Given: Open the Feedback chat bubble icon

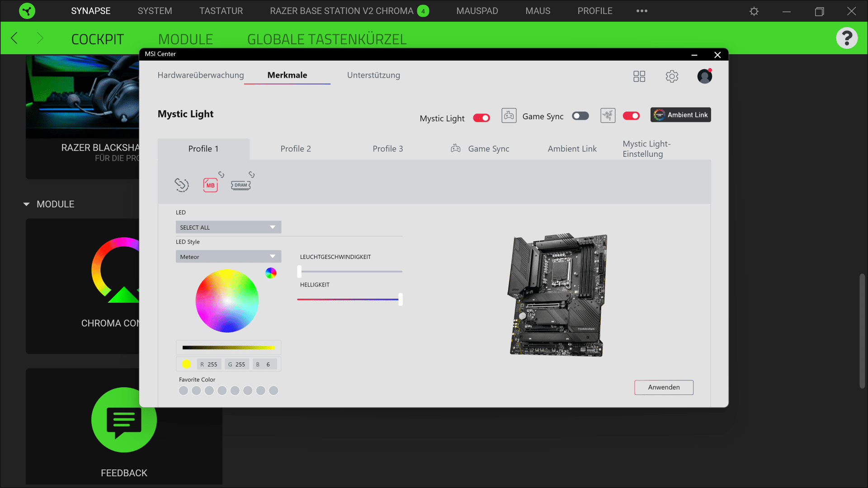Looking at the screenshot, I should (124, 420).
